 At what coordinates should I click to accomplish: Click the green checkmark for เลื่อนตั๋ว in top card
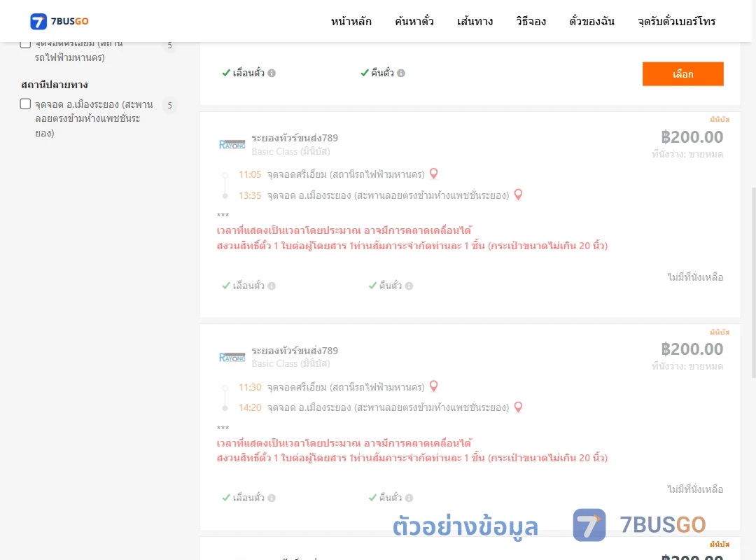(226, 73)
